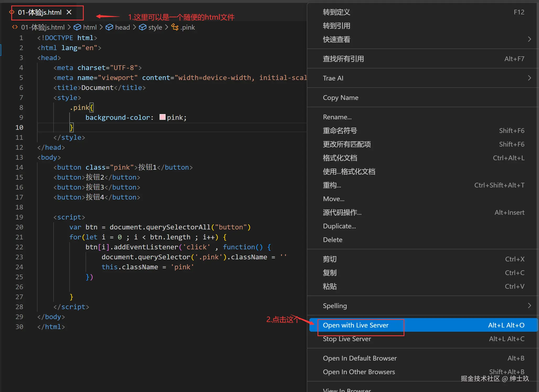Expand the Trae AI submenu arrow
539x392 pixels.
pyautogui.click(x=529, y=78)
